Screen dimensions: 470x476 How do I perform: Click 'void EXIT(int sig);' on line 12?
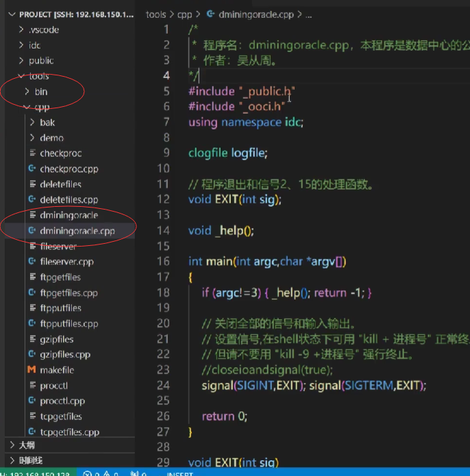click(x=235, y=199)
